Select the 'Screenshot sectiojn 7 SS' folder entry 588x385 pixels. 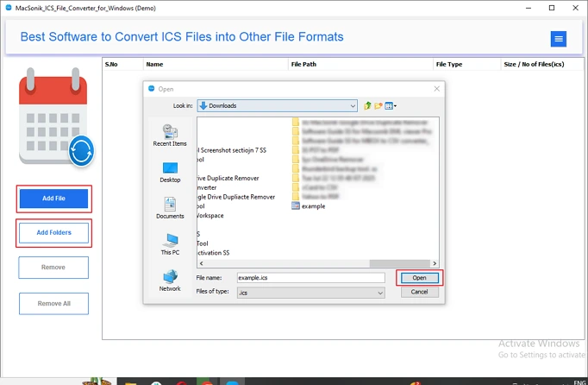pyautogui.click(x=232, y=150)
